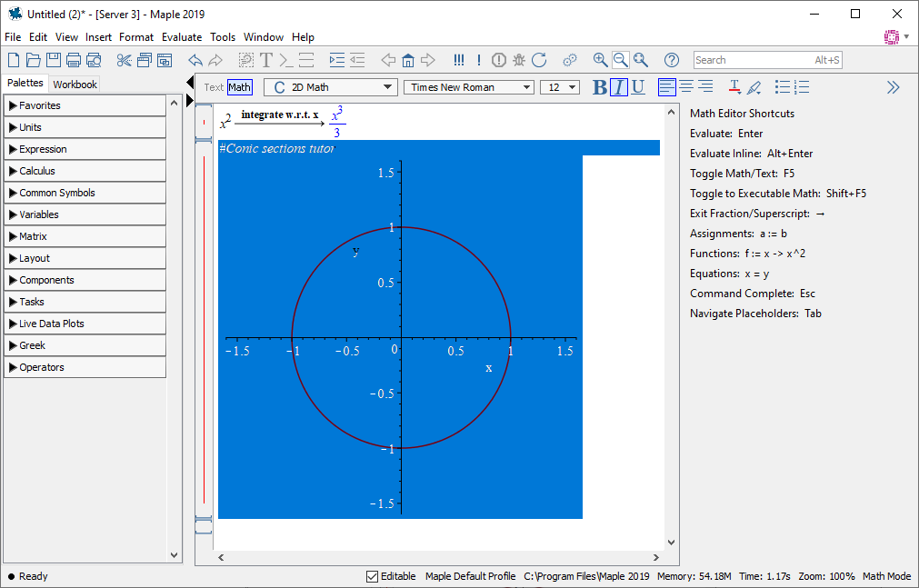Interrupt the current operation icon
Screen dimensions: 919x588
click(x=499, y=60)
